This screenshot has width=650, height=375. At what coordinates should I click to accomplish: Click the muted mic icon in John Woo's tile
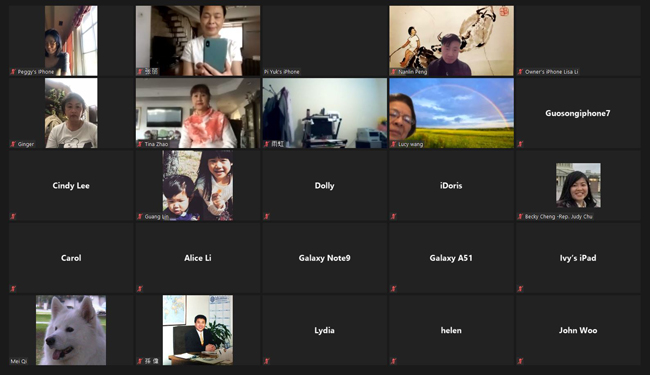click(x=520, y=361)
